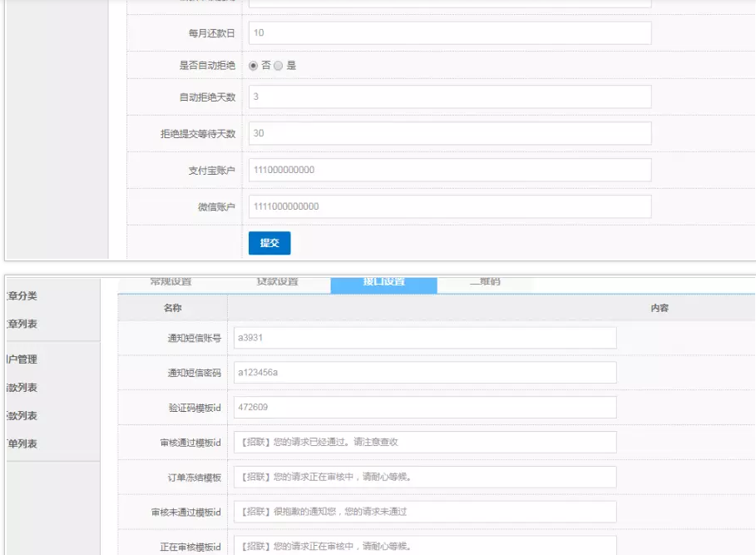
Task: Click the blue 提交 button
Action: (x=269, y=243)
